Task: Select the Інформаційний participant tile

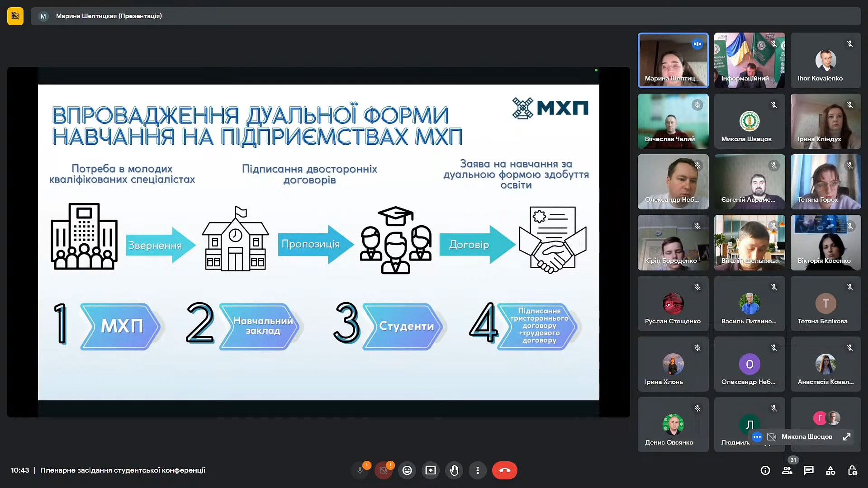Action: point(749,60)
